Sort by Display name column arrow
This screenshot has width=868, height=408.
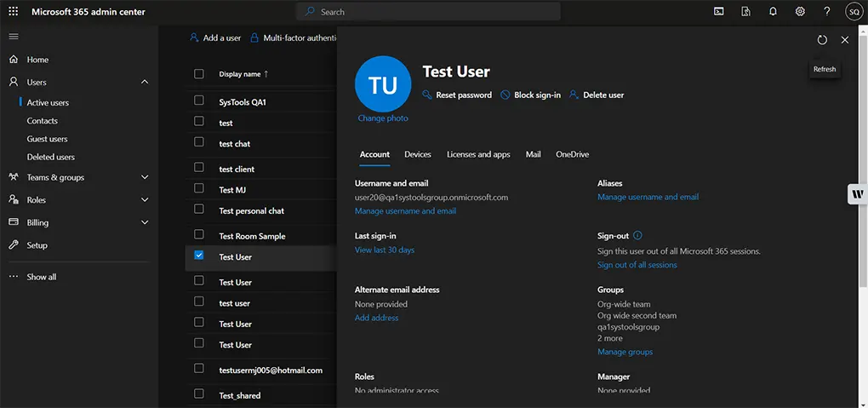click(x=266, y=74)
